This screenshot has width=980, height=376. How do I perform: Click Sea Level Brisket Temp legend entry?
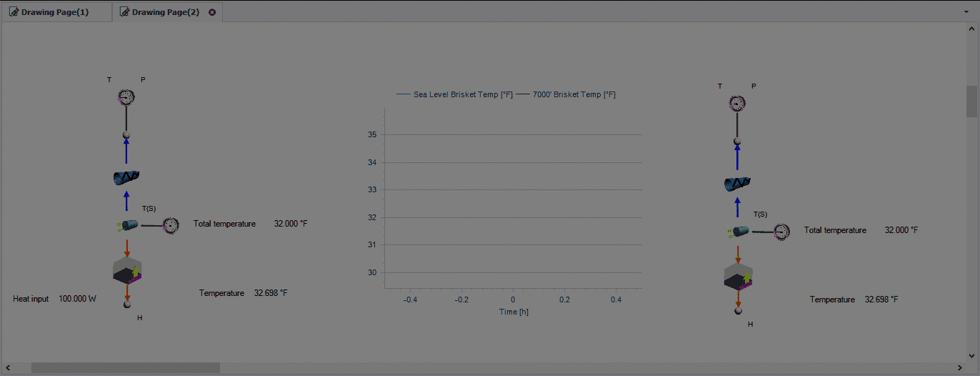tap(455, 94)
